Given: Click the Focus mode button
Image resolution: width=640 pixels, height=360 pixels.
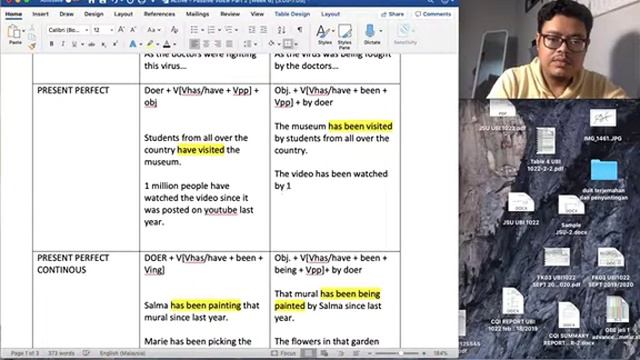Looking at the screenshot, I should 283,353.
